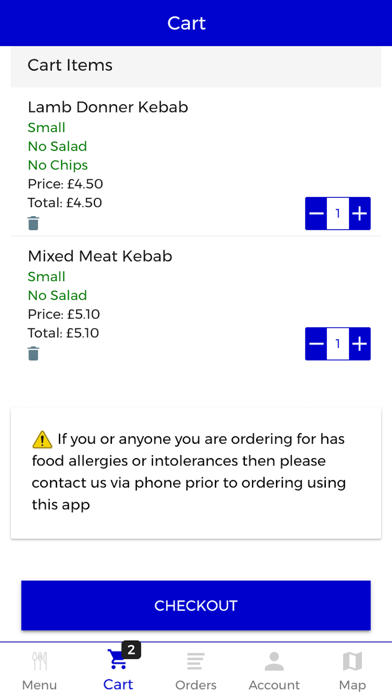
Task: Switch to the Orders tab label
Action: pyautogui.click(x=196, y=685)
